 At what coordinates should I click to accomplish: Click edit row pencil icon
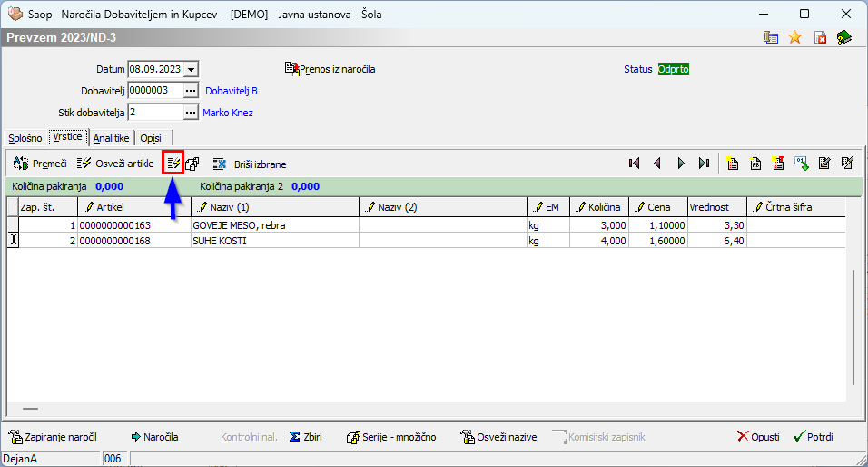[x=824, y=164]
